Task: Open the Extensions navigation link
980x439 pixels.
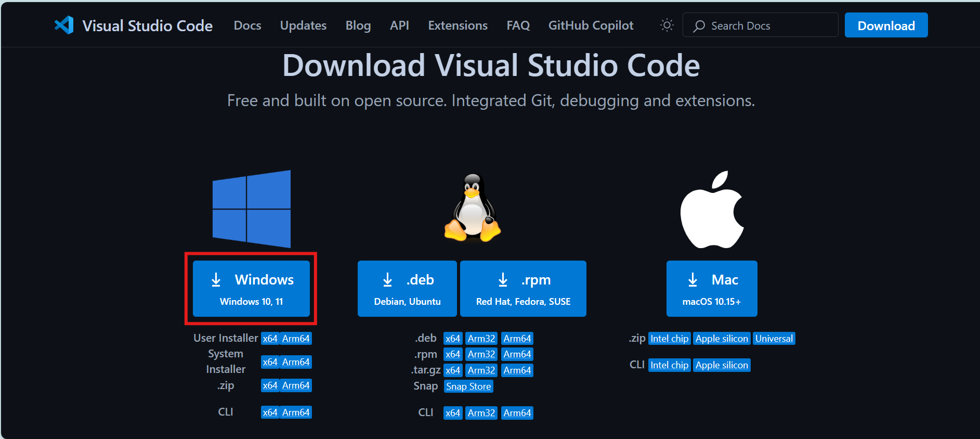Action: click(458, 25)
